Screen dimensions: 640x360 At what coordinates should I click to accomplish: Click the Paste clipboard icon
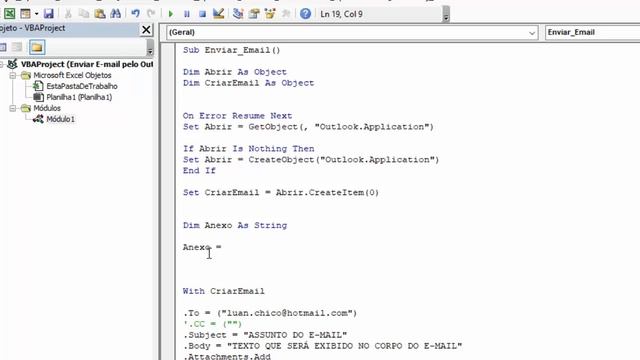tap(100, 14)
